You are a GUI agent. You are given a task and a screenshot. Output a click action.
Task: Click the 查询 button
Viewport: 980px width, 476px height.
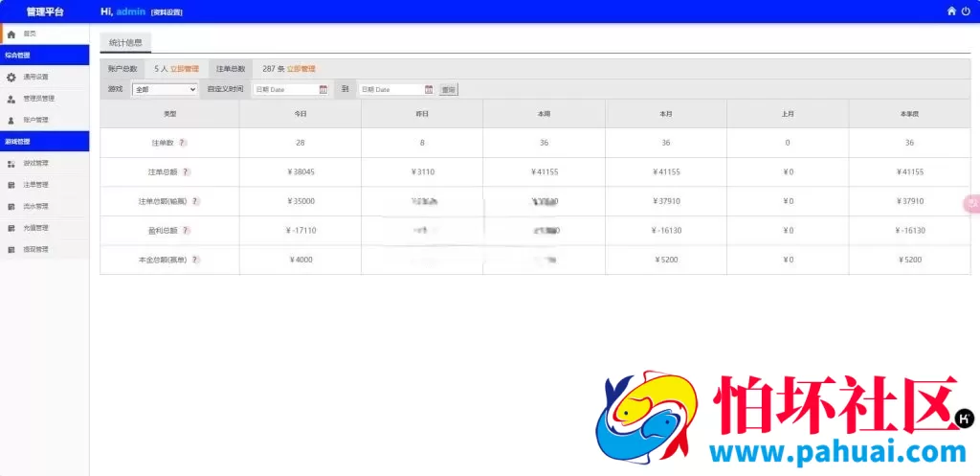click(x=448, y=89)
